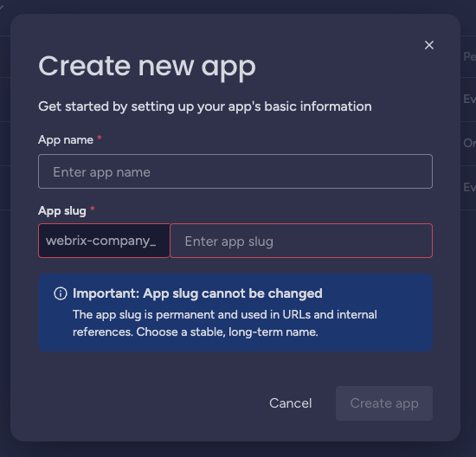The height and width of the screenshot is (457, 476).
Task: Click 'Important: App slug cannot be changed' text
Action: 197,293
